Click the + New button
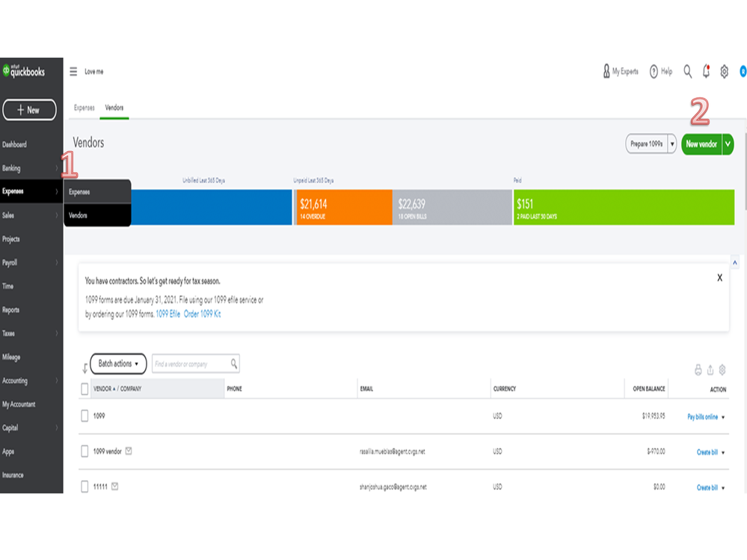 tap(29, 110)
